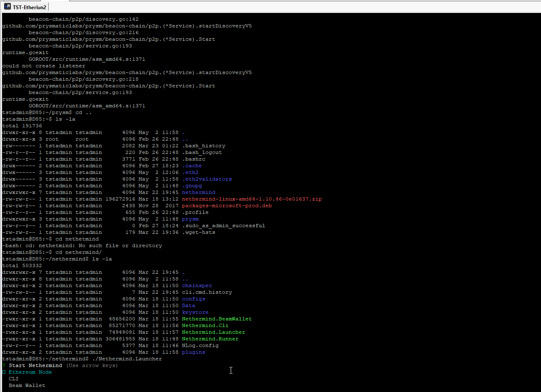Click the "discovery.go:216" trace line
Viewport: 541px width, 392px height.
(84, 32)
